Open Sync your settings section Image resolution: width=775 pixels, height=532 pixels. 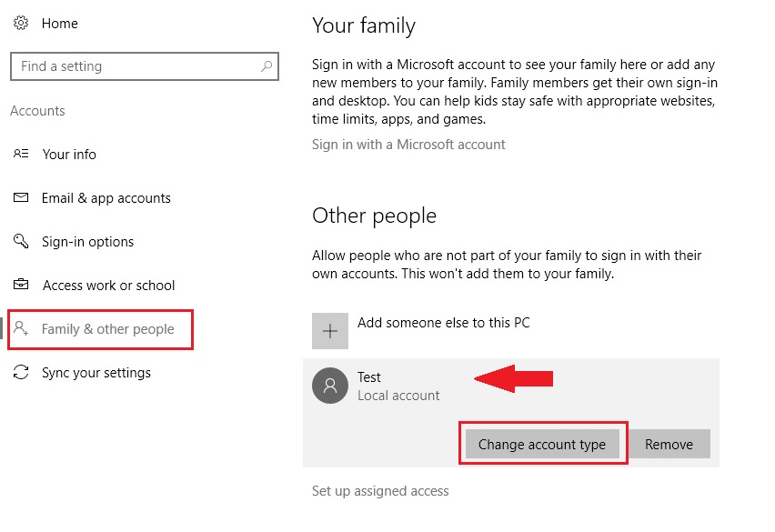pos(96,373)
